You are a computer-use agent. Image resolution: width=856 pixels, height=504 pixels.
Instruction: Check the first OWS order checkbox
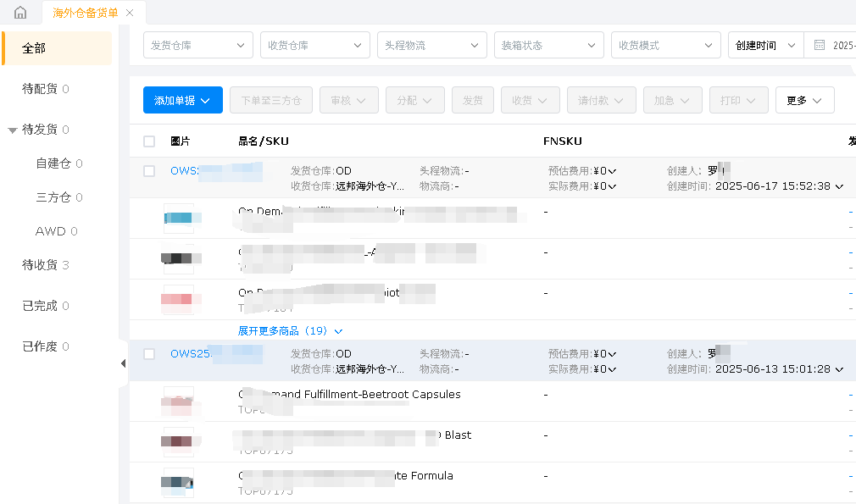click(x=149, y=171)
